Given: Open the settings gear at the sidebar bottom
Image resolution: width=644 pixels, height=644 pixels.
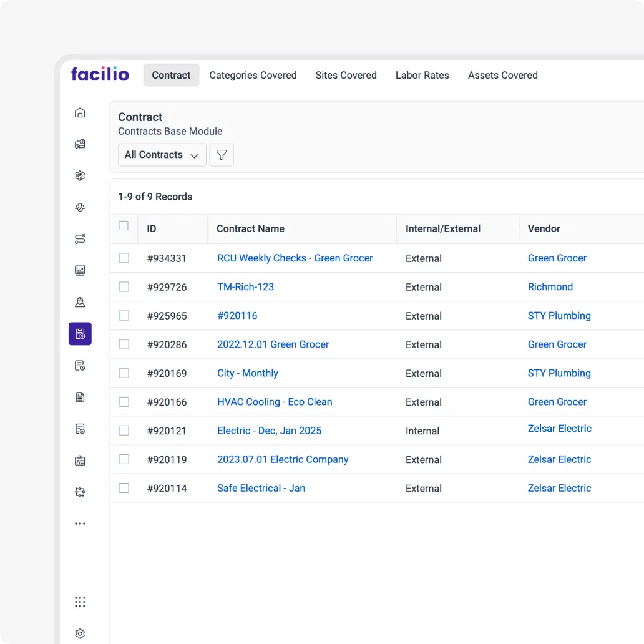Looking at the screenshot, I should pyautogui.click(x=80, y=633).
